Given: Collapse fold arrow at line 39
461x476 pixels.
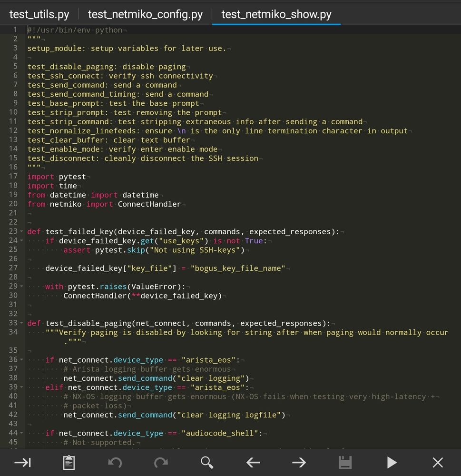Looking at the screenshot, I should (x=21, y=387).
